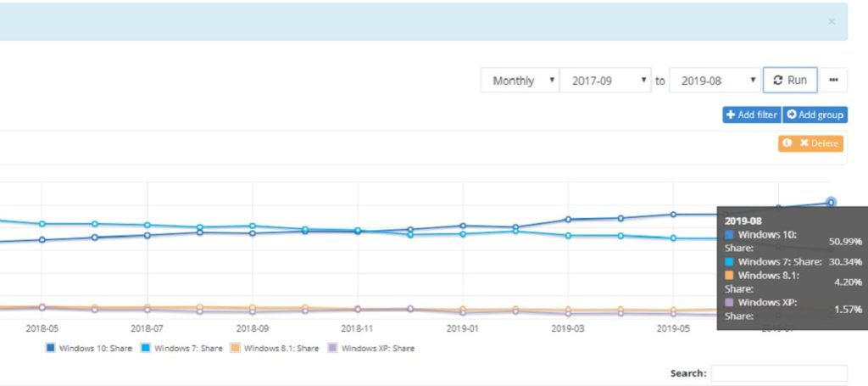Click the 2018-09 axis label

253,328
